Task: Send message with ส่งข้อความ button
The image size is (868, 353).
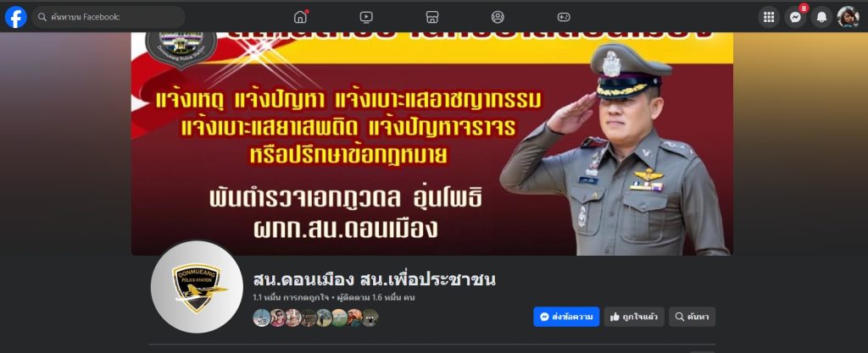Action: click(x=566, y=317)
